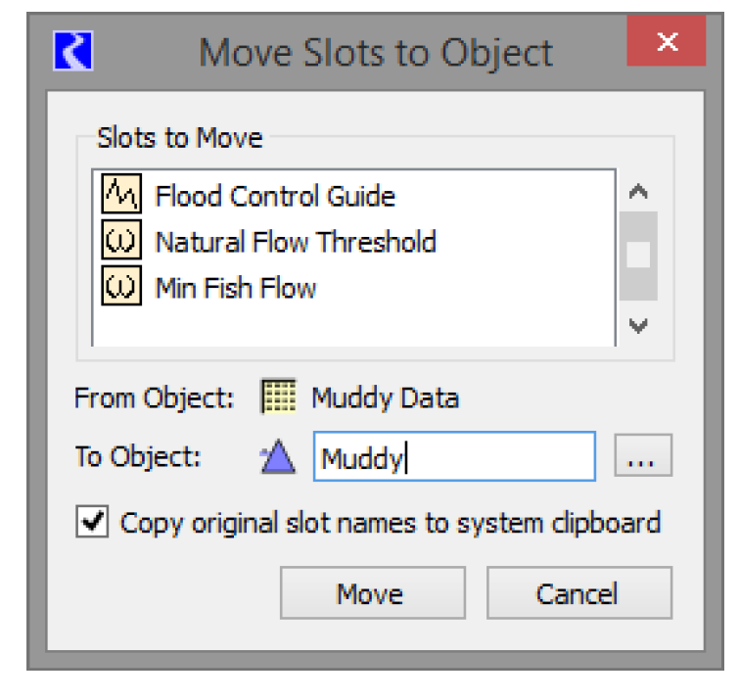Image resolution: width=739 pixels, height=700 pixels.
Task: Click the Copy original slot names label
Action: [x=390, y=523]
